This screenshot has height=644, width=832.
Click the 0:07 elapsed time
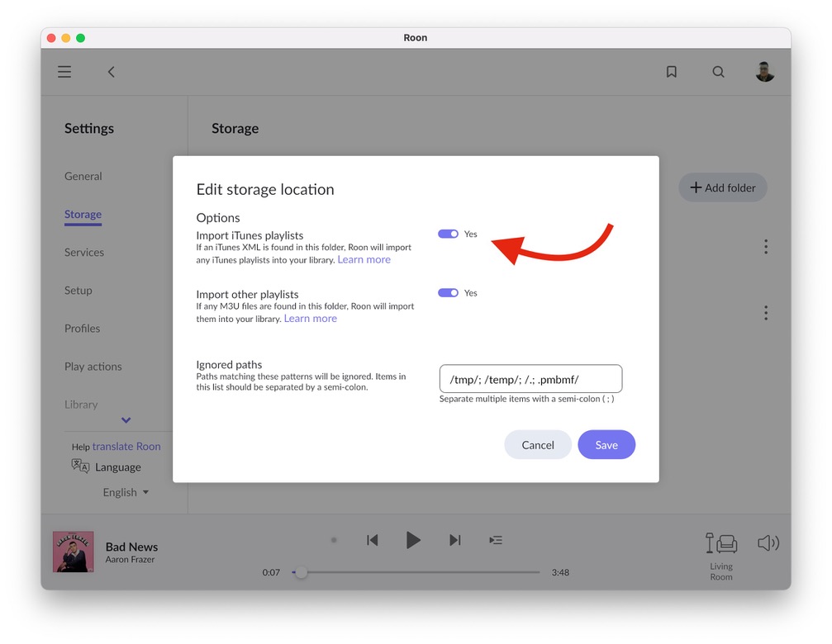tap(271, 572)
